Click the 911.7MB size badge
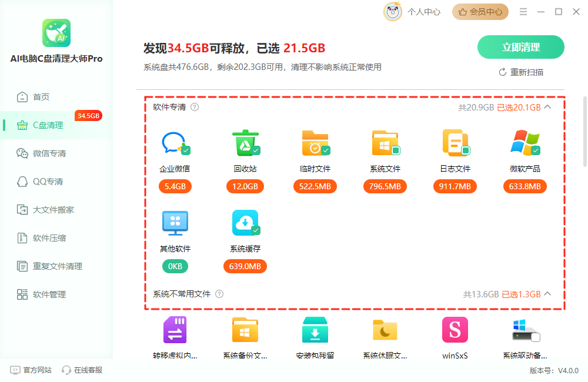588x382 pixels. [455, 186]
